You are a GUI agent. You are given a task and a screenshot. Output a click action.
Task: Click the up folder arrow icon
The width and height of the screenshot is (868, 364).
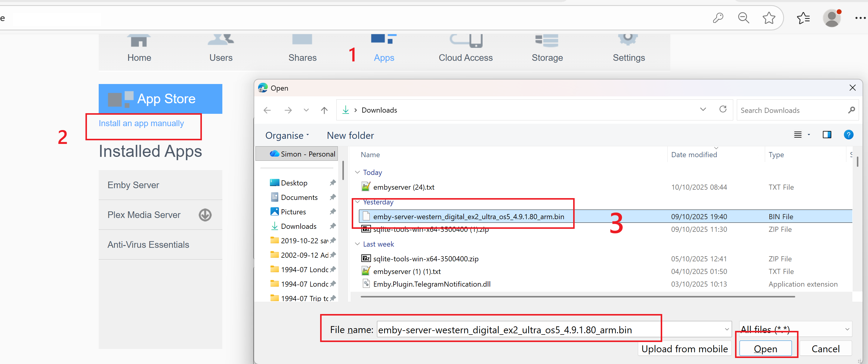coord(324,110)
